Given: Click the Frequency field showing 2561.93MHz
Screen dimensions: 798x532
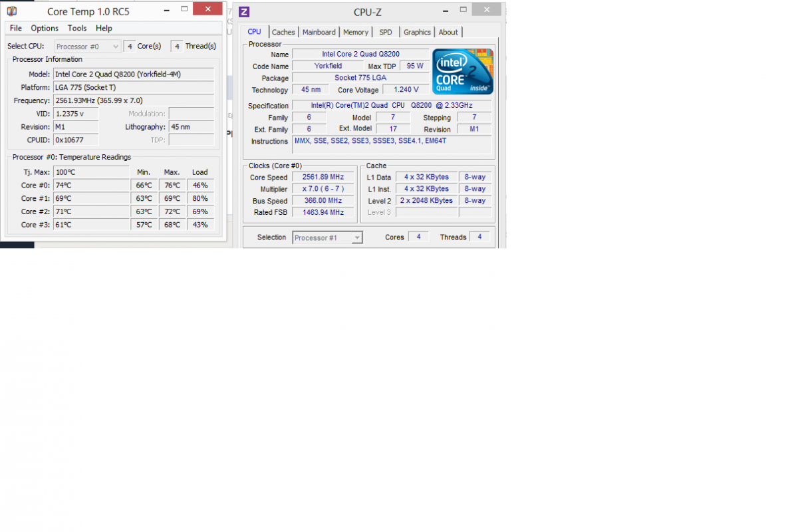Looking at the screenshot, I should coord(134,100).
